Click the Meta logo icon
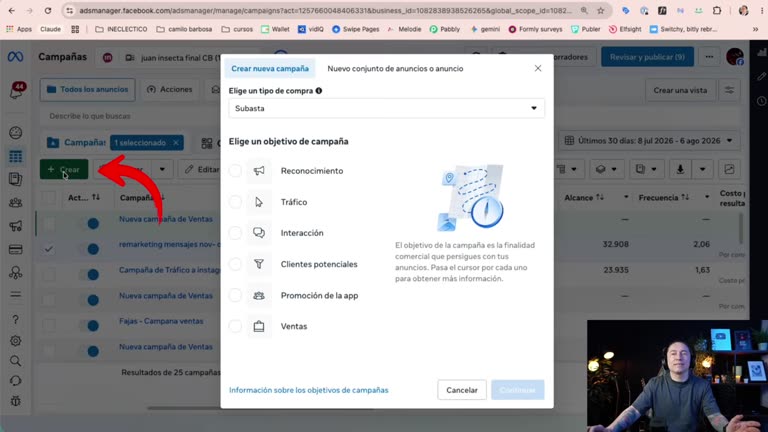 click(x=15, y=57)
